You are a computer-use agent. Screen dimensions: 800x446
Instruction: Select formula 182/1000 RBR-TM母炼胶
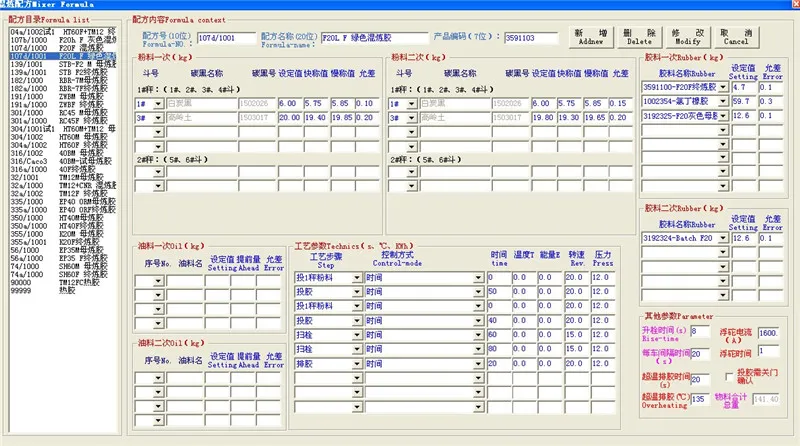tap(63, 81)
